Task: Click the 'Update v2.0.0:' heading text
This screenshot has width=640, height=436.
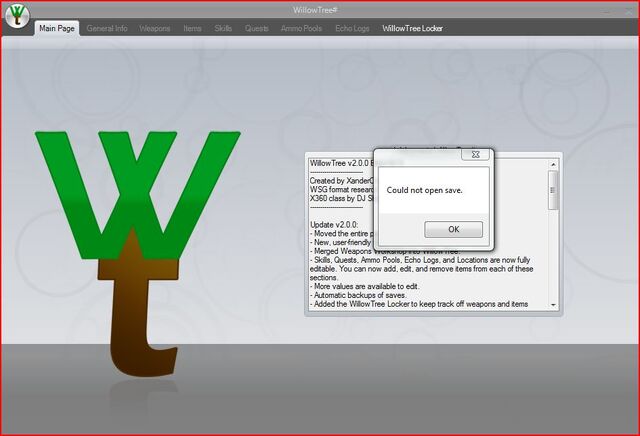Action: click(334, 225)
